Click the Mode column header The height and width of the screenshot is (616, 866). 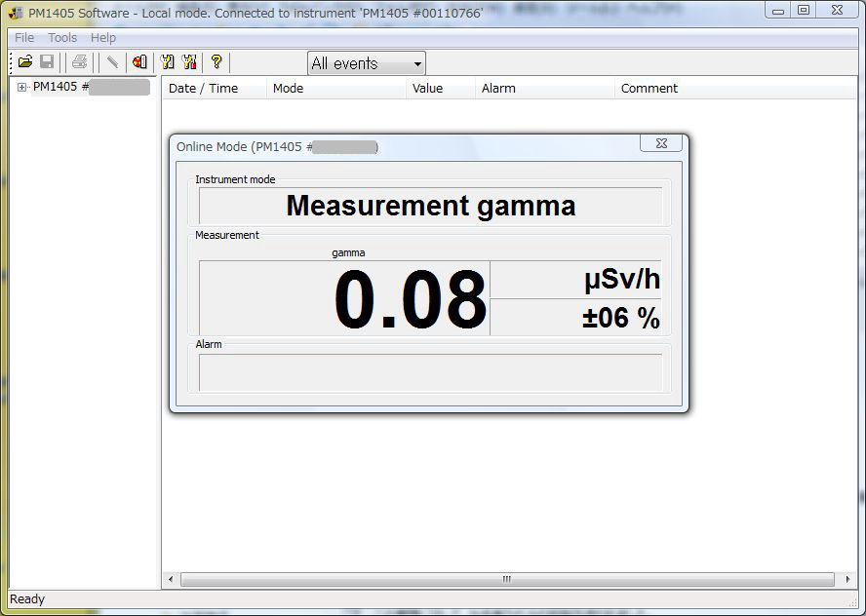tap(335, 89)
